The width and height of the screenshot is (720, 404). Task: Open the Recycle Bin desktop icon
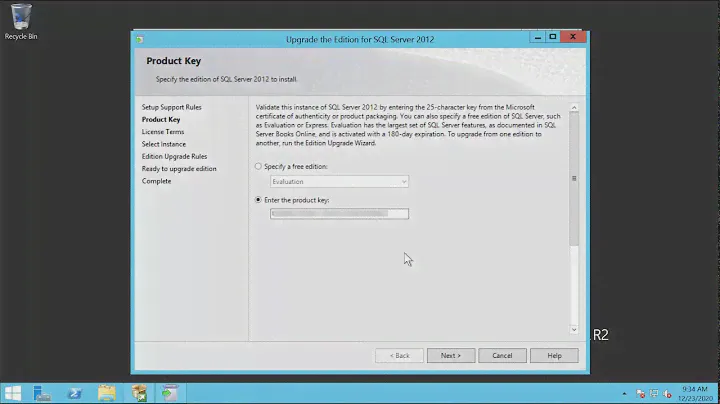pos(20,20)
